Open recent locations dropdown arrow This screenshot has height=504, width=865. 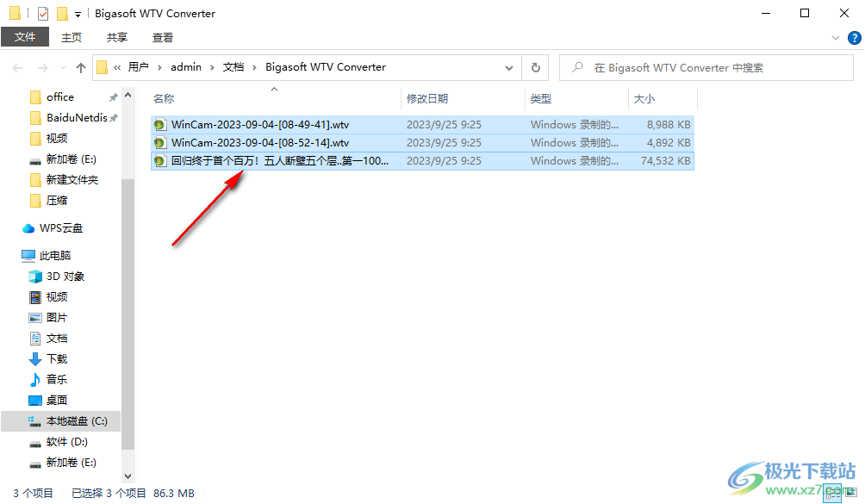tap(63, 68)
